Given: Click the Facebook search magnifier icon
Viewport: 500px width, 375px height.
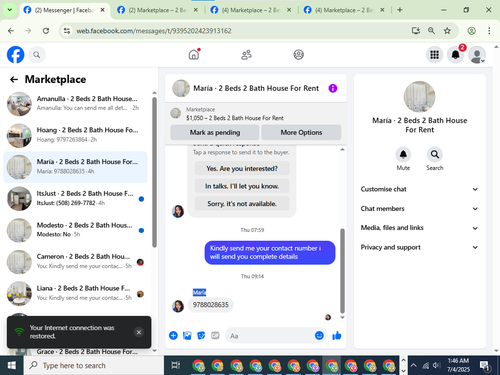Looking at the screenshot, I should coord(37,55).
